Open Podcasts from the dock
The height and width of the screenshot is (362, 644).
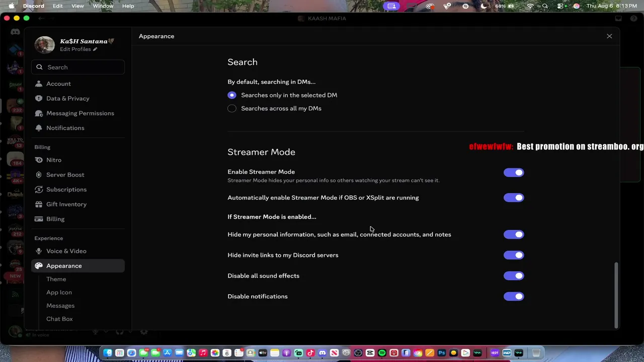click(x=287, y=353)
